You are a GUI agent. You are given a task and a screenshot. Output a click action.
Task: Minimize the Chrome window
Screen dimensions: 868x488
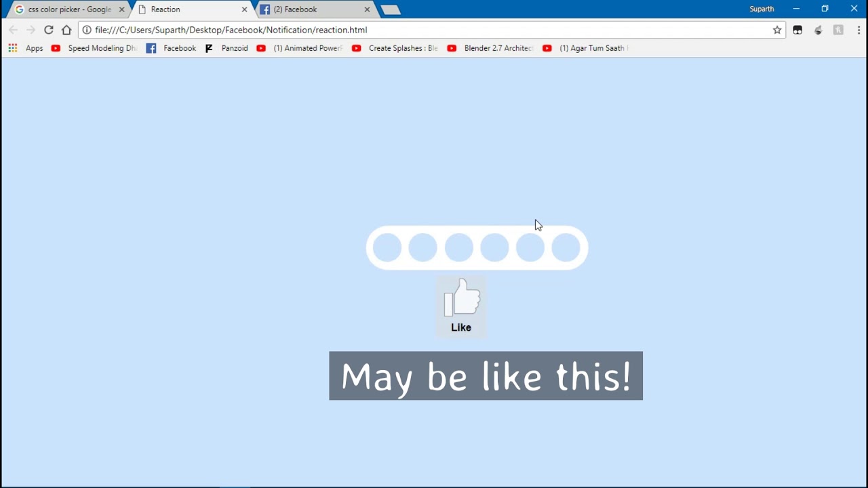coord(796,9)
